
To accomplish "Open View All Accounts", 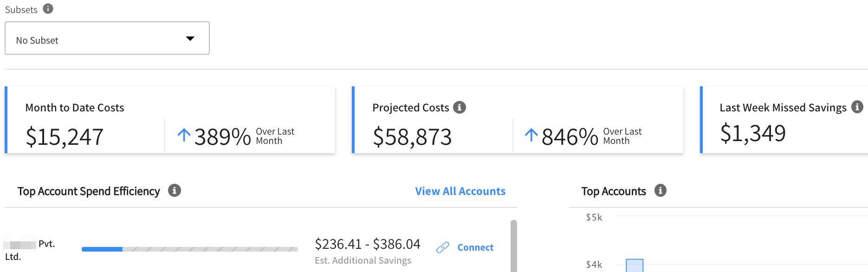I will tap(460, 191).
